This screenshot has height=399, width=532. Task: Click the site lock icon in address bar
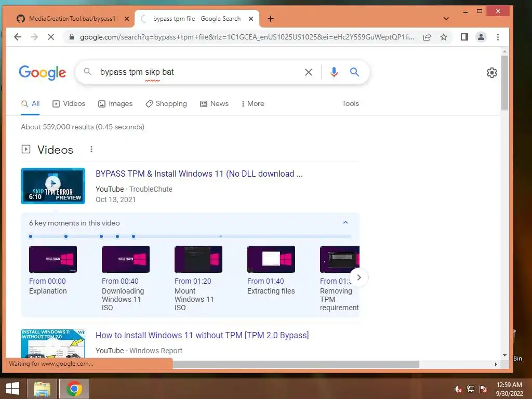(72, 37)
